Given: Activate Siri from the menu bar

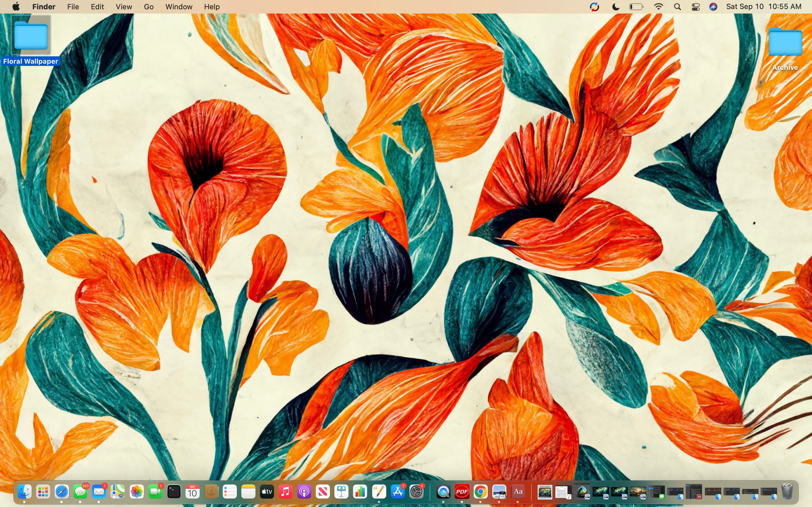Looking at the screenshot, I should [x=713, y=6].
